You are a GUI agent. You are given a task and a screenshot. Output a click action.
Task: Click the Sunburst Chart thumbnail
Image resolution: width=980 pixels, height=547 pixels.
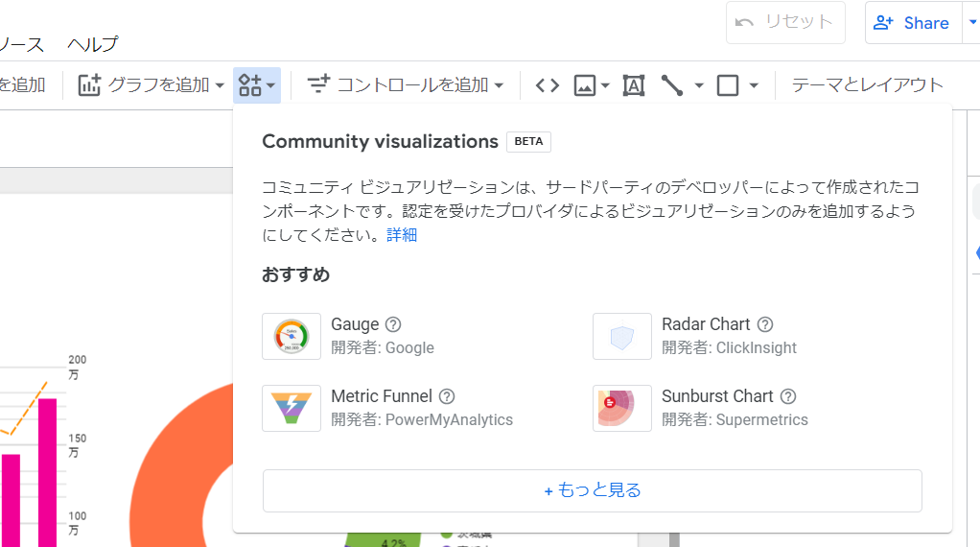pyautogui.click(x=622, y=408)
